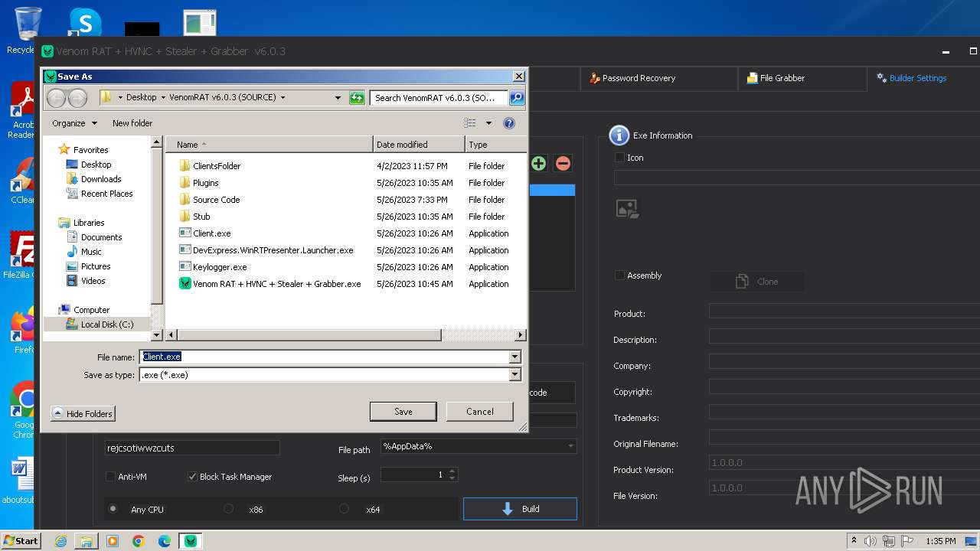The width and height of the screenshot is (980, 551).
Task: Click the Search VenomRAT search box
Action: [439, 98]
